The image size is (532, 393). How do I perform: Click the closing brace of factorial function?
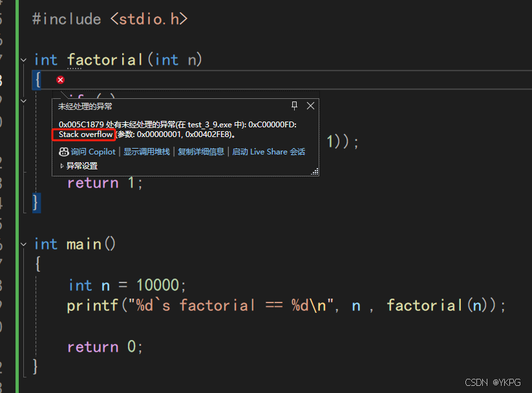tap(36, 202)
